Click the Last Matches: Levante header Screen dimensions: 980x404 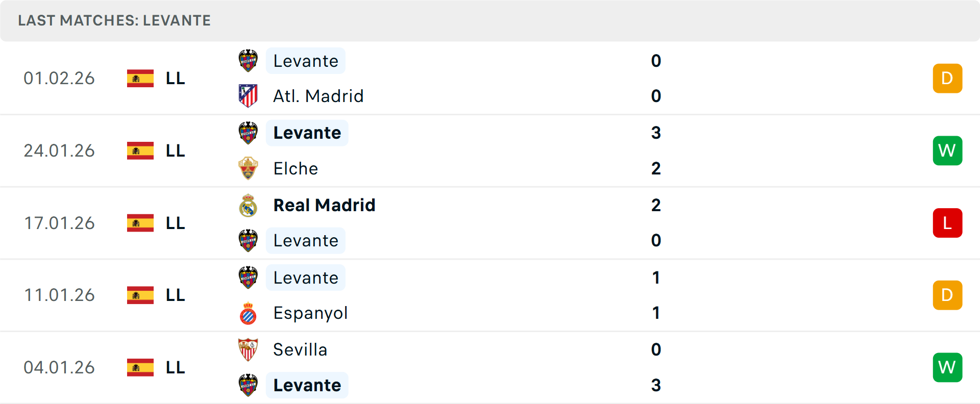tap(114, 20)
